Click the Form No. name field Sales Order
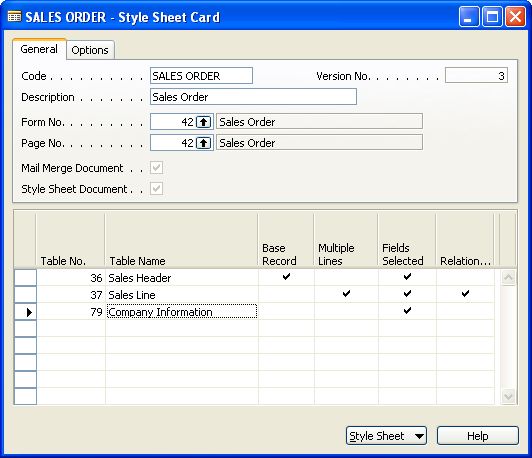This screenshot has width=532, height=458. coord(319,121)
